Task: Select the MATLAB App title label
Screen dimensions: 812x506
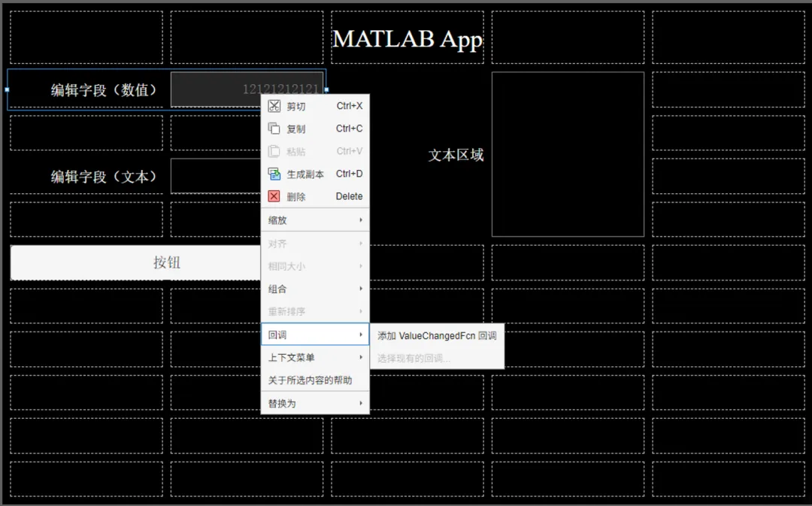Action: pyautogui.click(x=408, y=39)
